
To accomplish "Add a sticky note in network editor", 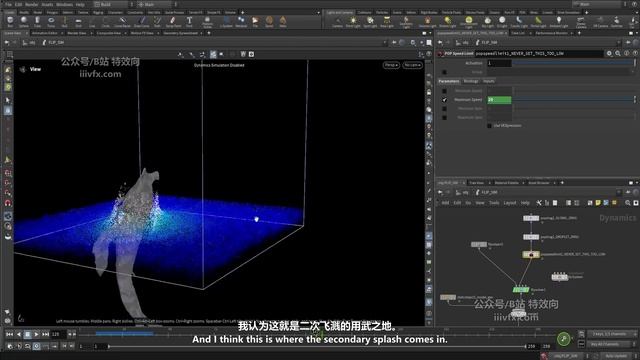I will 598,203.
